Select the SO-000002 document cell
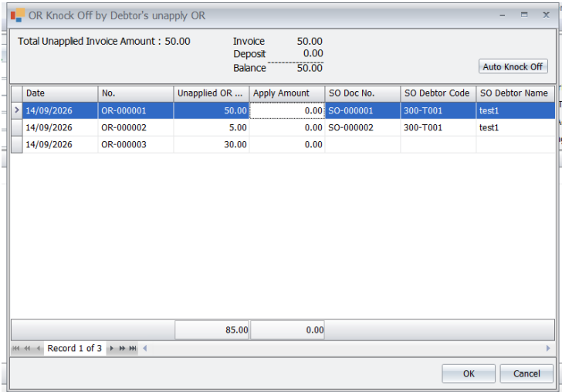This screenshot has width=562, height=392. point(362,127)
